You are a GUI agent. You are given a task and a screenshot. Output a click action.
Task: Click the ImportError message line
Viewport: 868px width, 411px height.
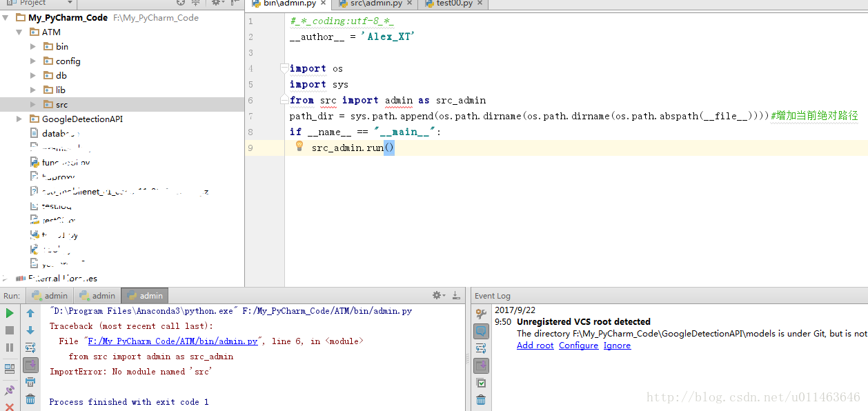(130, 371)
